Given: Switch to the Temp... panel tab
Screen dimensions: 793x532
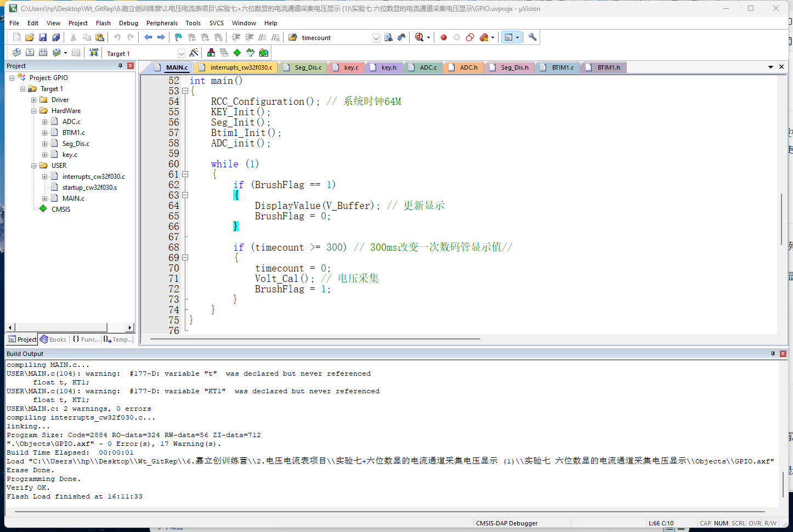Looking at the screenshot, I should click(x=118, y=339).
